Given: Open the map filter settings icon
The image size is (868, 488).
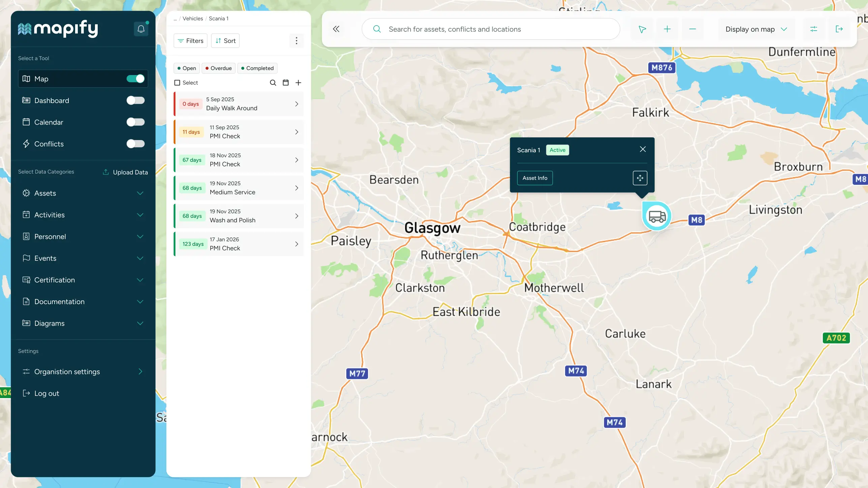Looking at the screenshot, I should coord(814,29).
